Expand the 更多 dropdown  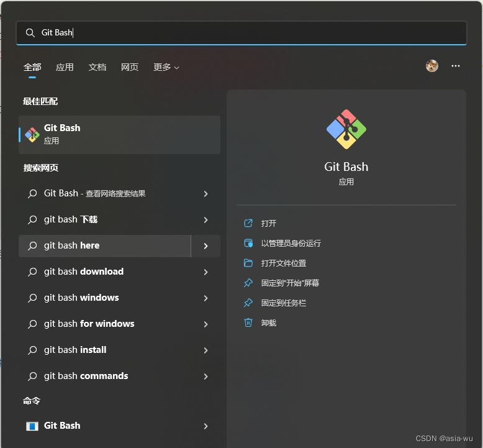tap(166, 67)
